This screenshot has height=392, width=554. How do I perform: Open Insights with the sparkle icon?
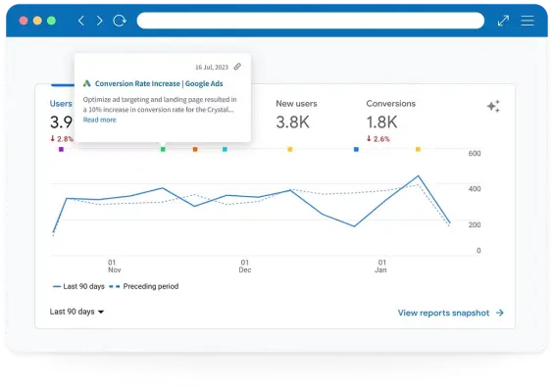click(493, 106)
